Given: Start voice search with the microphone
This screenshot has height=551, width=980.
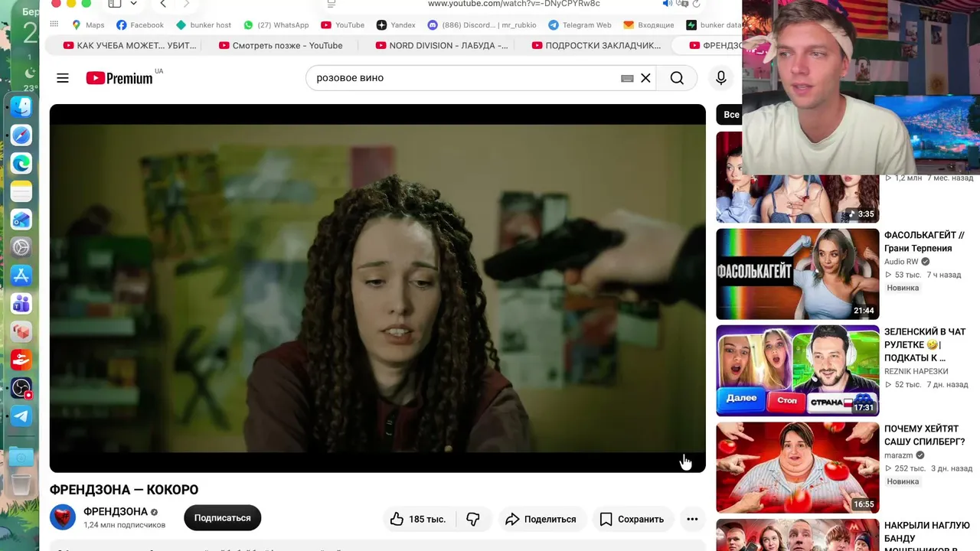Looking at the screenshot, I should 720,78.
